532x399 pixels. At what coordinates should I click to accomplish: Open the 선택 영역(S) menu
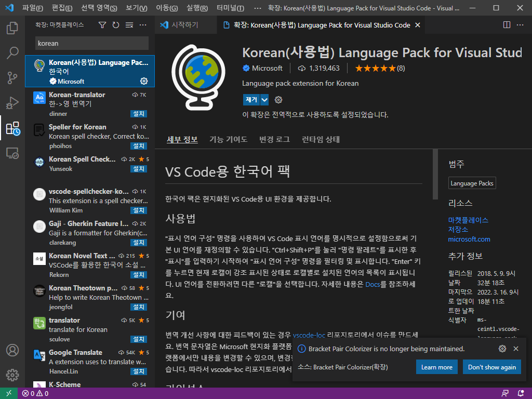99,8
